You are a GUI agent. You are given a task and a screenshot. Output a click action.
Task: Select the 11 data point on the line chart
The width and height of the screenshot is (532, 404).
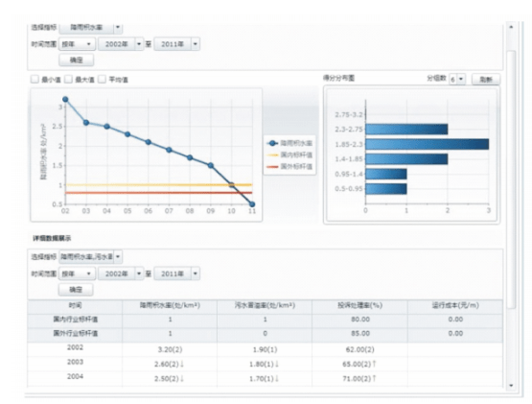[252, 204]
